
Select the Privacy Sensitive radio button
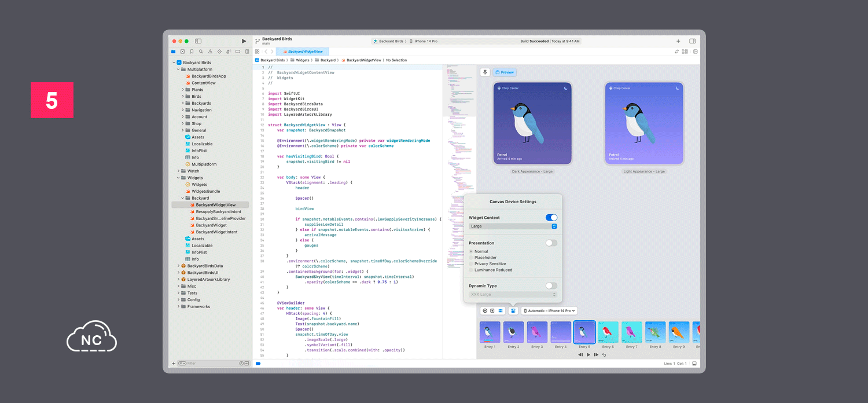tap(471, 264)
